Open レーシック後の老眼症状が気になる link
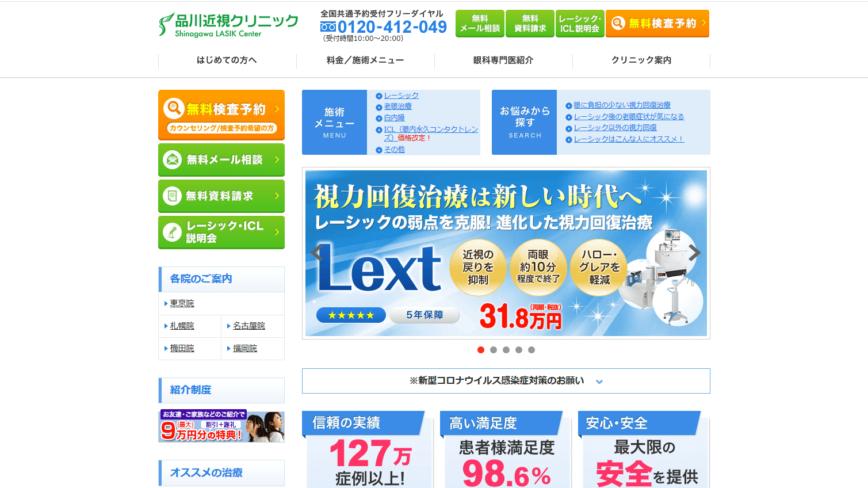This screenshot has width=868, height=488. point(629,117)
